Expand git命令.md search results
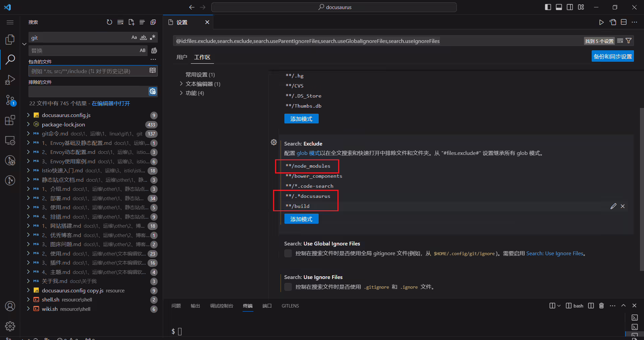Viewport: 644px width, 340px height. (x=28, y=133)
